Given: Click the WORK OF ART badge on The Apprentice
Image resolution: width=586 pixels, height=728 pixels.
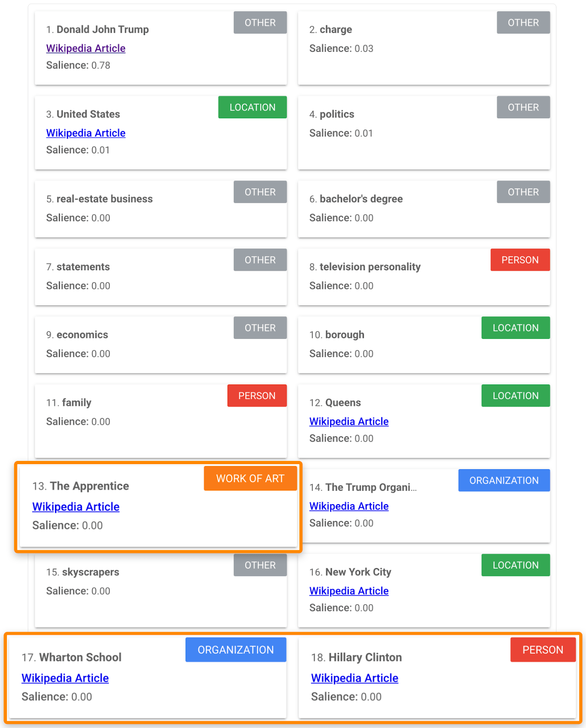Looking at the screenshot, I should [250, 478].
